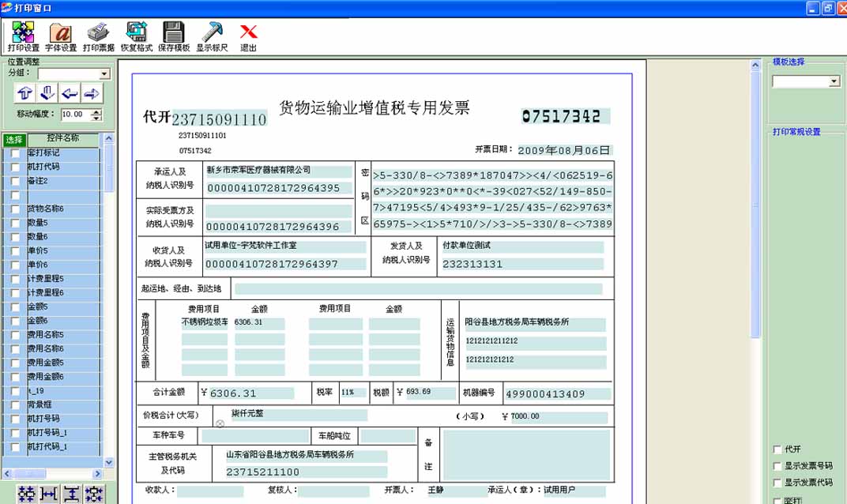
Task: Click the carrier name 新乡市荣军医疗器械有限公司 field
Action: tap(279, 171)
